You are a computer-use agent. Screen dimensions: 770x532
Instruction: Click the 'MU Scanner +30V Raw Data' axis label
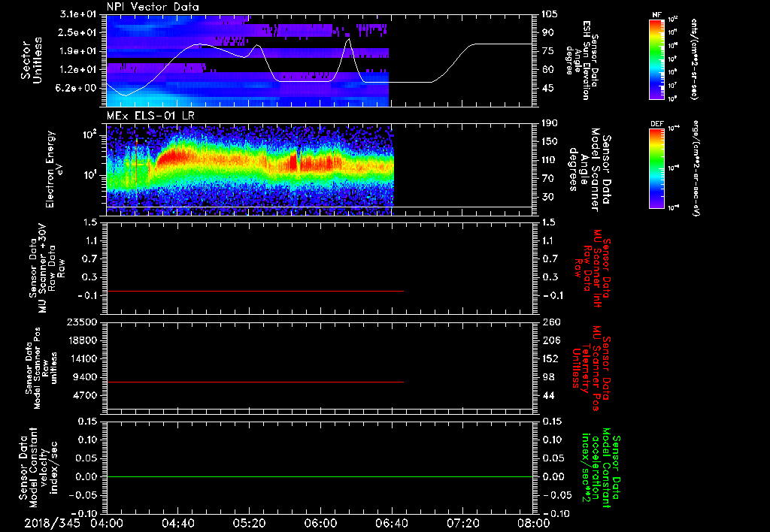tap(47, 268)
